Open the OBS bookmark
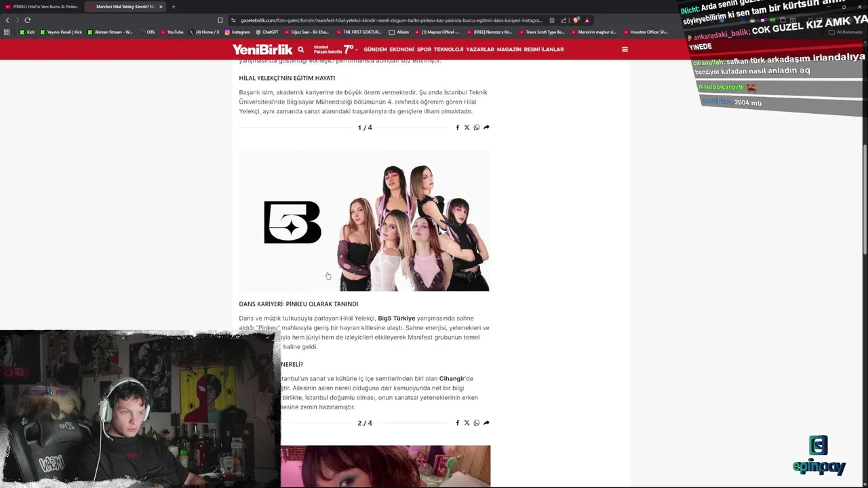This screenshot has width=868, height=488. point(146,32)
